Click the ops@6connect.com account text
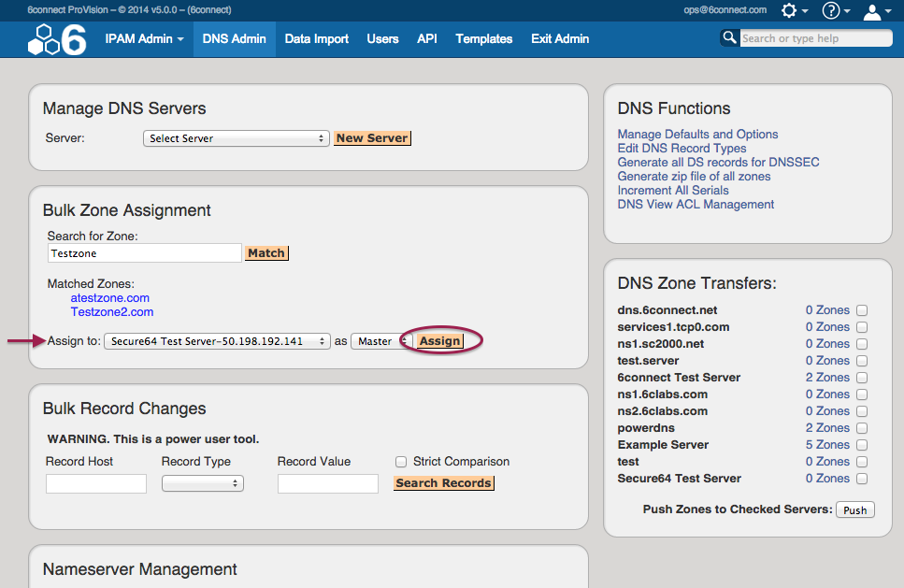 coord(725,9)
